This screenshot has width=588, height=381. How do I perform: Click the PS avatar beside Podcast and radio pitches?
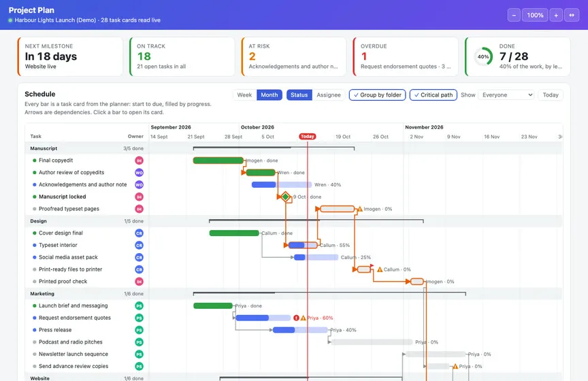click(139, 342)
